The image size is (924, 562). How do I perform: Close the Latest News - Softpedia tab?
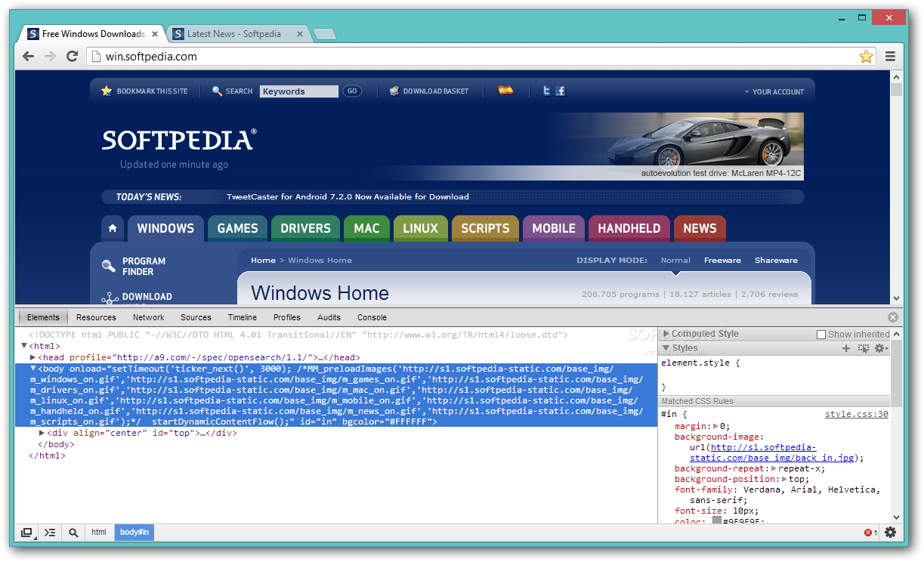299,34
